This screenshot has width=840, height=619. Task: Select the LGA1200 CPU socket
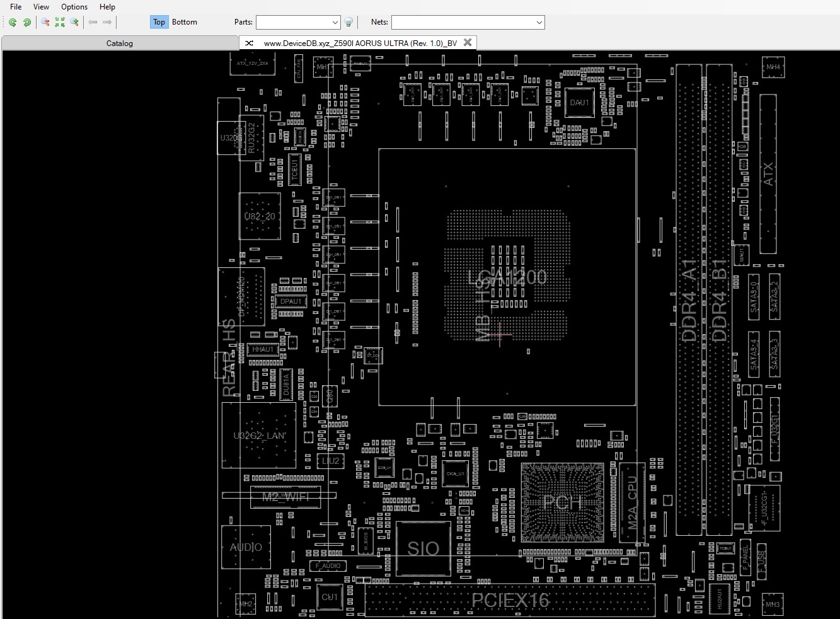pos(507,277)
